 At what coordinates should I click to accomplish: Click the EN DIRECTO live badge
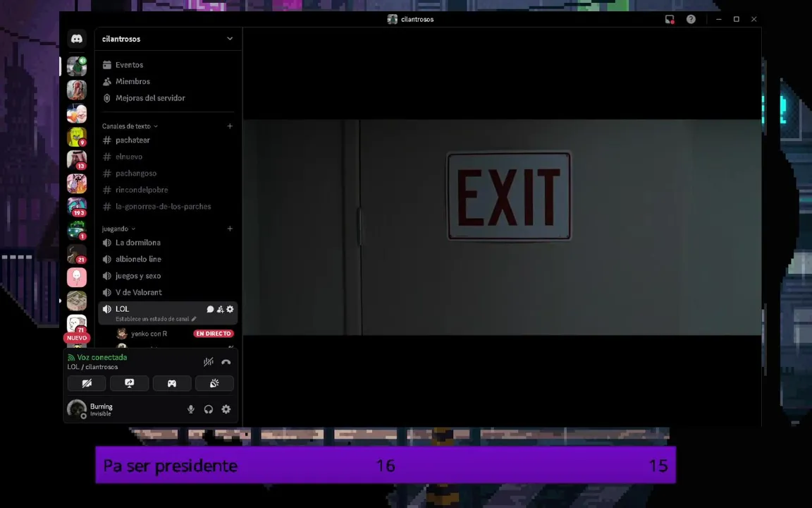pos(214,333)
